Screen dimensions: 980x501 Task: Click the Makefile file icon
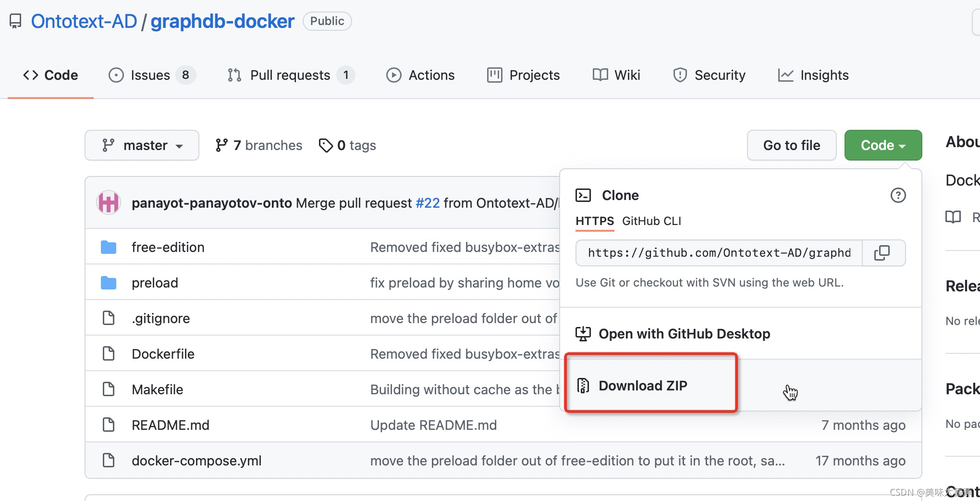click(109, 389)
